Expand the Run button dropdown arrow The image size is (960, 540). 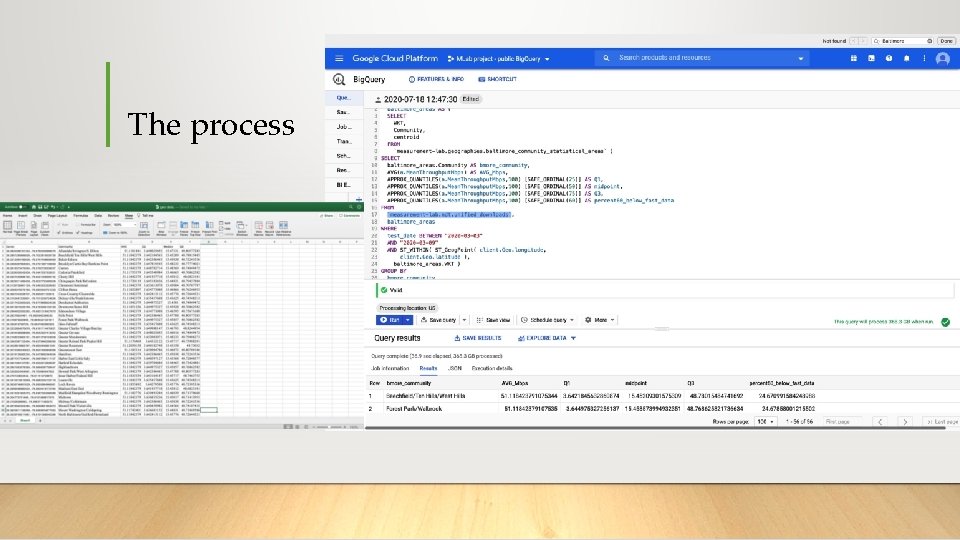point(408,320)
